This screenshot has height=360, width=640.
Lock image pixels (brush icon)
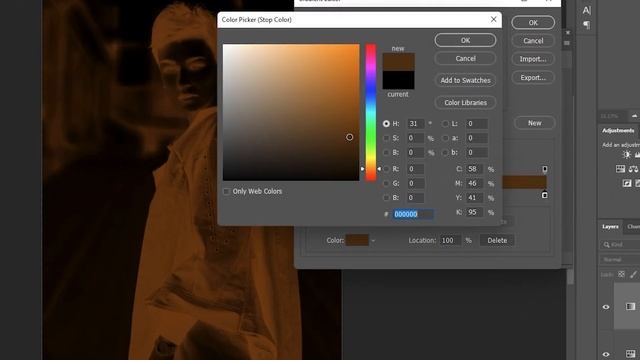click(633, 275)
